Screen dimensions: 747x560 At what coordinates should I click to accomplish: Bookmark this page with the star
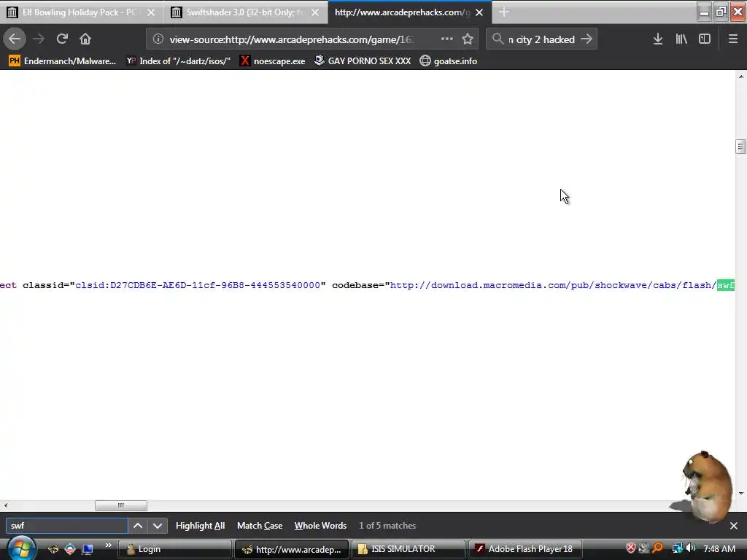[x=468, y=39]
